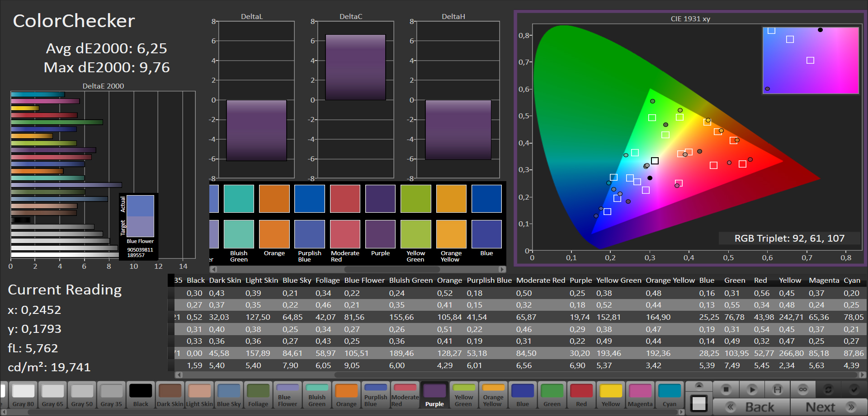Expand the panel with the up-arrow above the pattern window icon

click(699, 386)
